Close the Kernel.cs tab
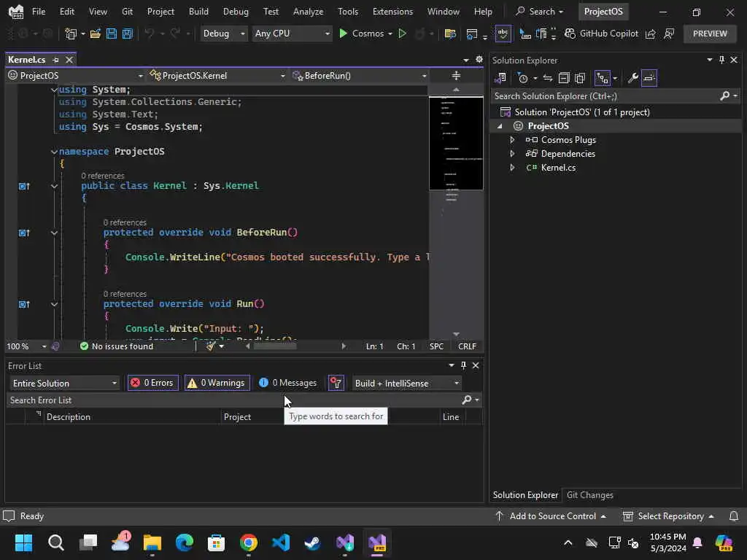This screenshot has width=747, height=560. click(69, 60)
